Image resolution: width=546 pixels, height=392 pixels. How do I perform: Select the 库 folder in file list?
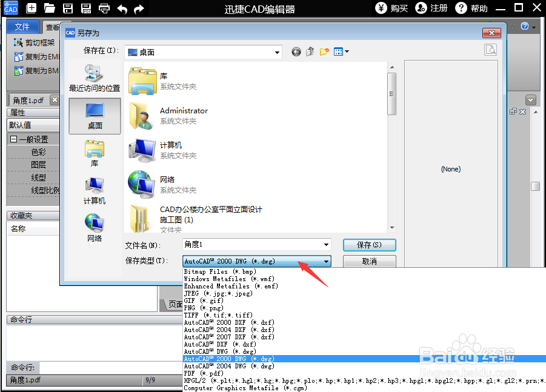(x=163, y=81)
